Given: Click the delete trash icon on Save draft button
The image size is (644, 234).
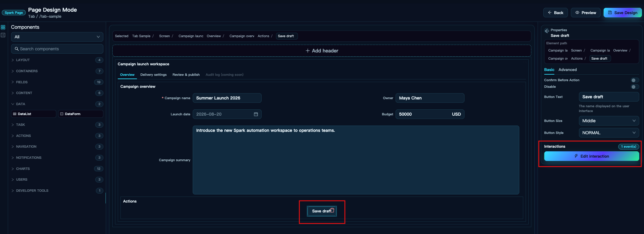Looking at the screenshot, I should 332,210.
